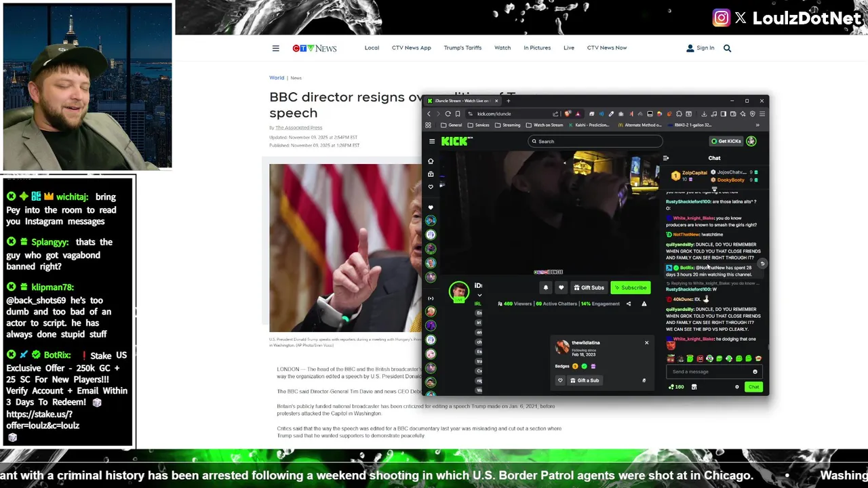Image resolution: width=868 pixels, height=488 pixels.
Task: Open the Kalshi Prediction bookmark
Action: click(589, 125)
